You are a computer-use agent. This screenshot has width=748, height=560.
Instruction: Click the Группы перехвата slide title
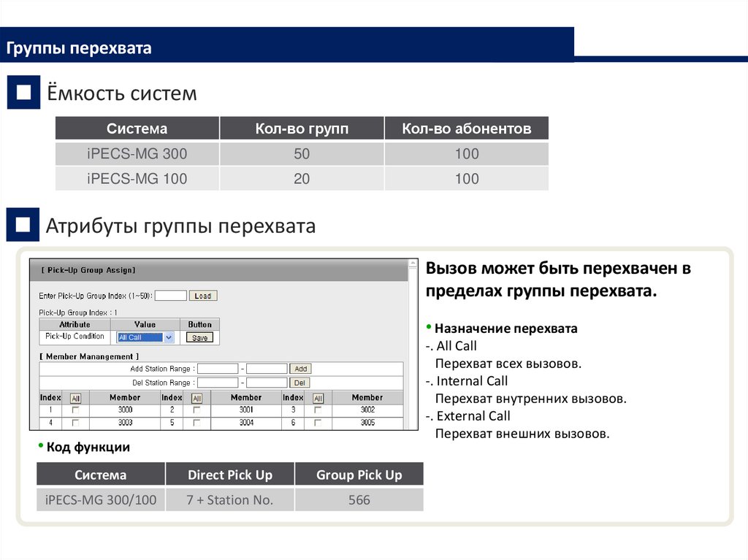click(79, 48)
